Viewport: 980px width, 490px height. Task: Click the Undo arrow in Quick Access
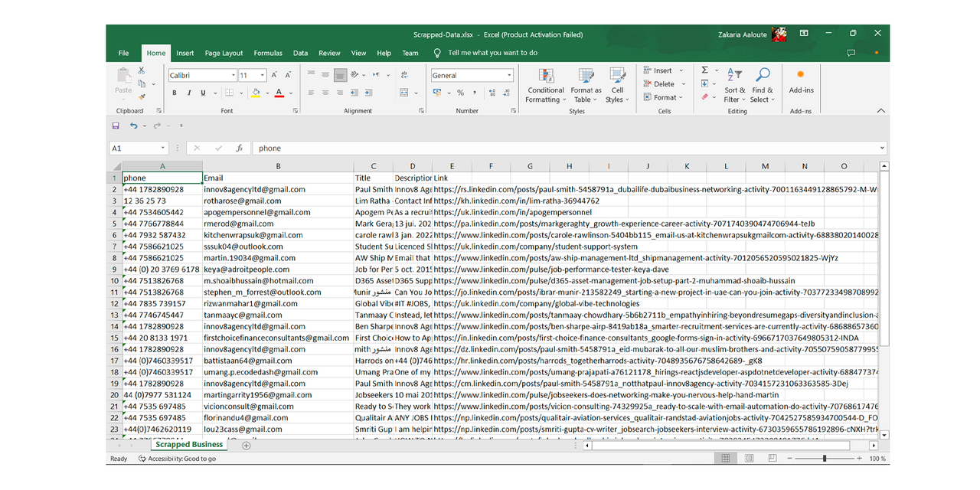[x=133, y=126]
